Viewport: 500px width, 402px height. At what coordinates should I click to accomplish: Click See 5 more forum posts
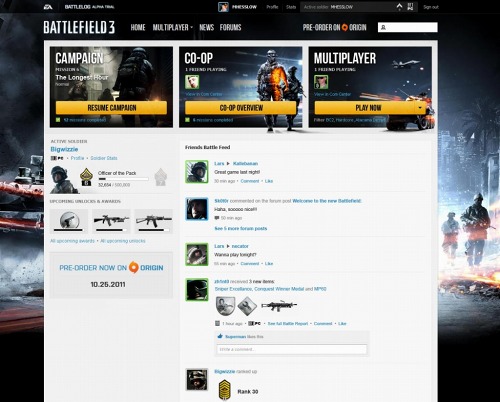tap(241, 228)
